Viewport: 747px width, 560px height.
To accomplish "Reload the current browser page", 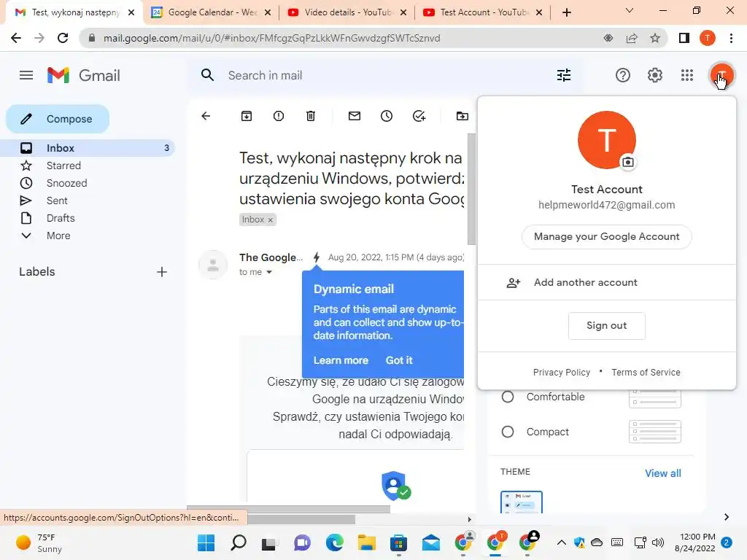I will point(63,38).
